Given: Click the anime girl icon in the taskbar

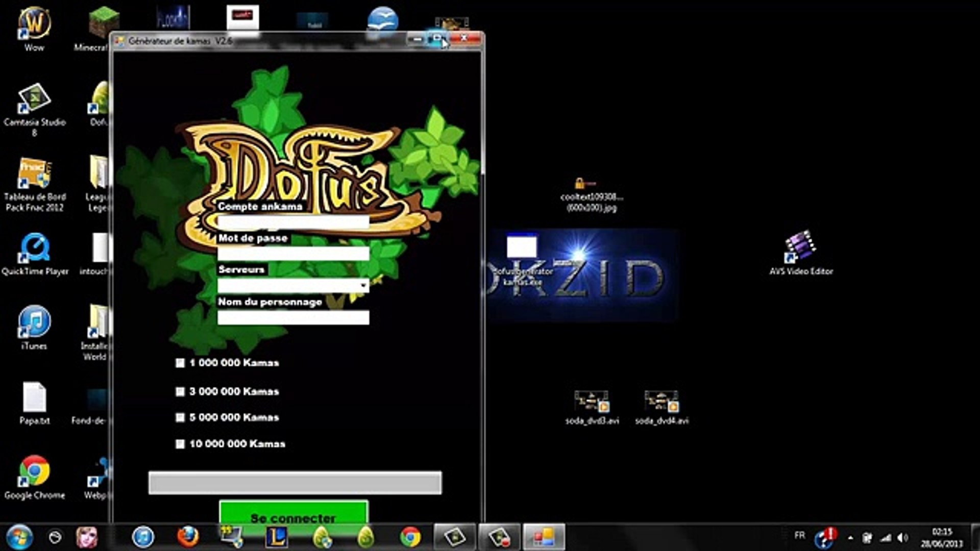Looking at the screenshot, I should tap(87, 537).
